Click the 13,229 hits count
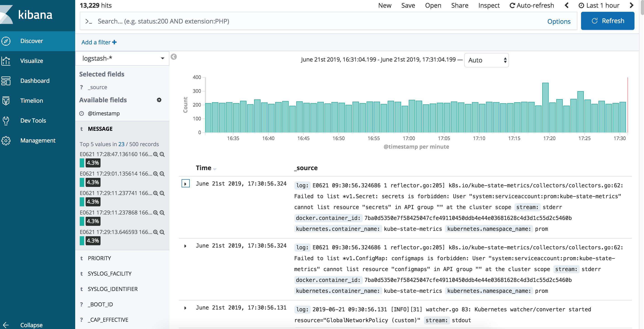Image resolution: width=644 pixels, height=329 pixels. click(x=96, y=5)
